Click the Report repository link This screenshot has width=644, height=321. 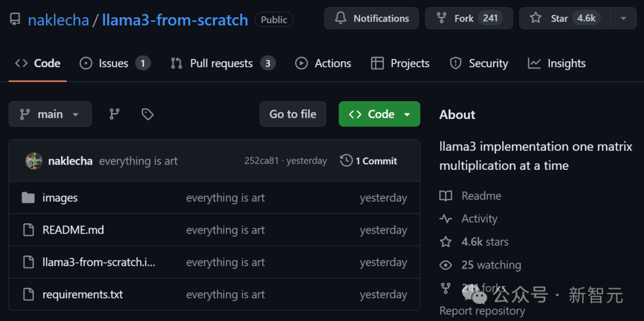pos(482,311)
